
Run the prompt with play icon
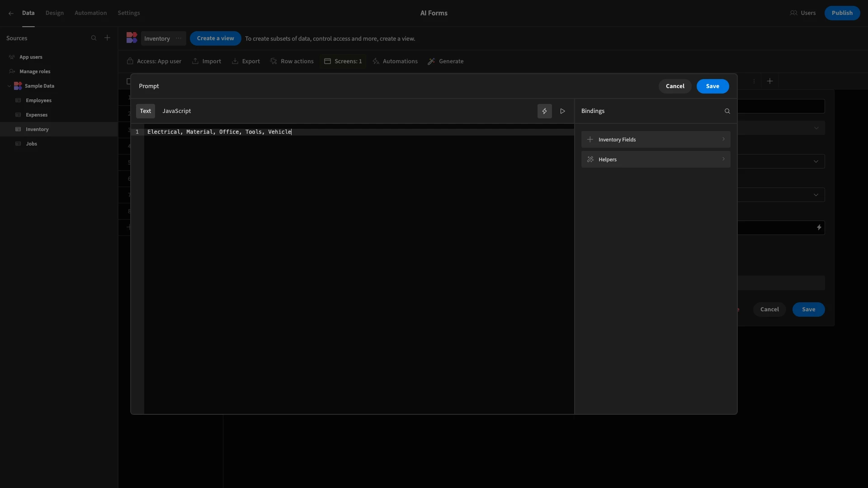[562, 111]
